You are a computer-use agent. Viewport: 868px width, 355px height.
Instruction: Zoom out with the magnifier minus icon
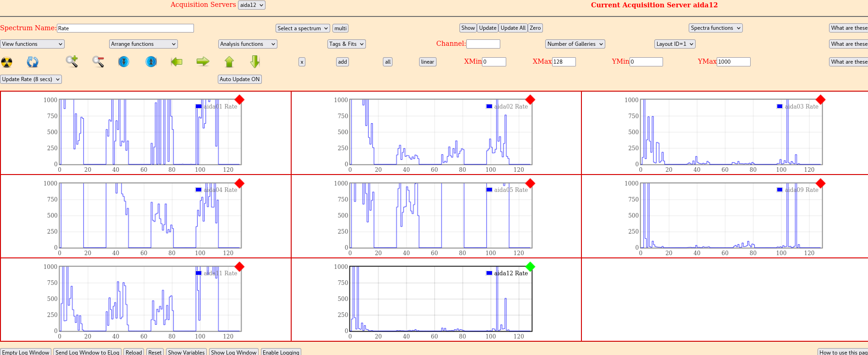click(98, 62)
